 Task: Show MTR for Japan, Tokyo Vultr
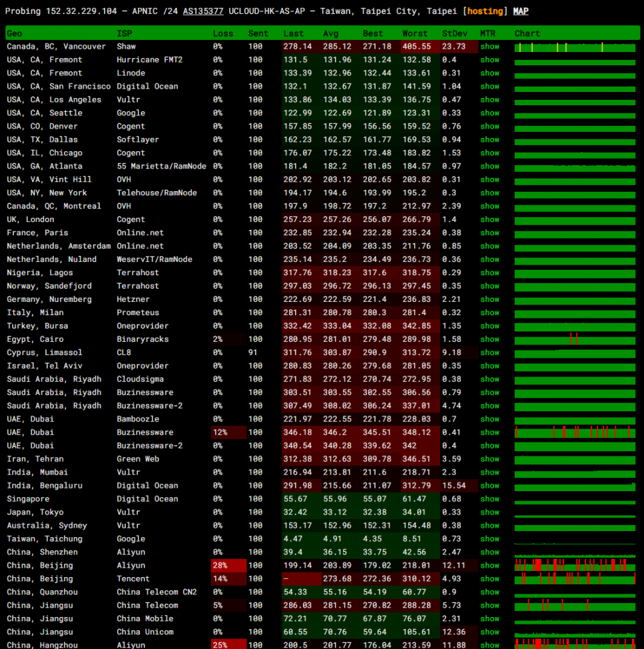point(489,512)
